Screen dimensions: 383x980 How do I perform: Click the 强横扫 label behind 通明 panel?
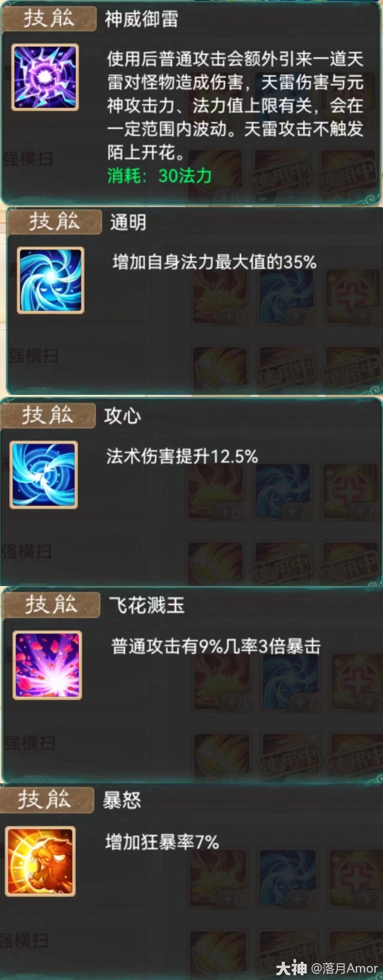tap(34, 356)
